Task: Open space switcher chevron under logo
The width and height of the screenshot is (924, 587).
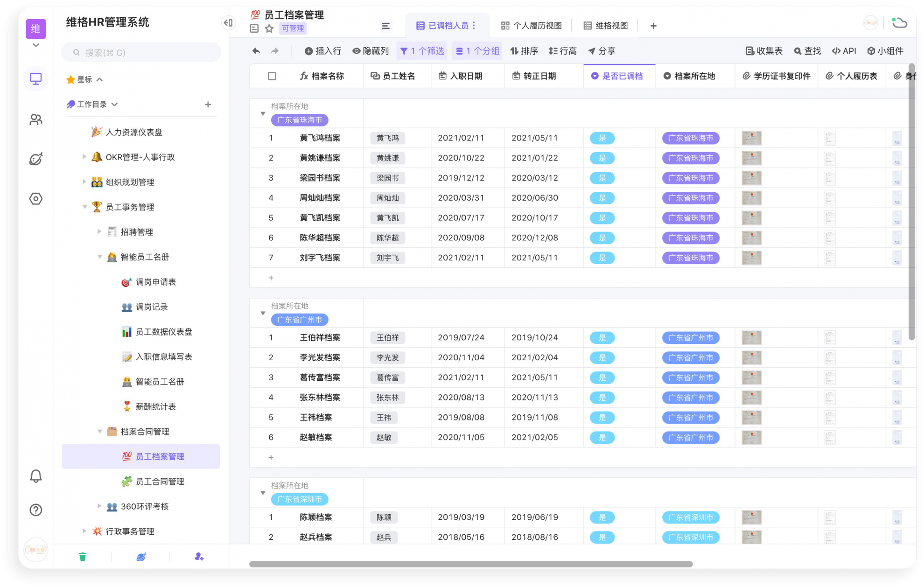Action: point(36,45)
